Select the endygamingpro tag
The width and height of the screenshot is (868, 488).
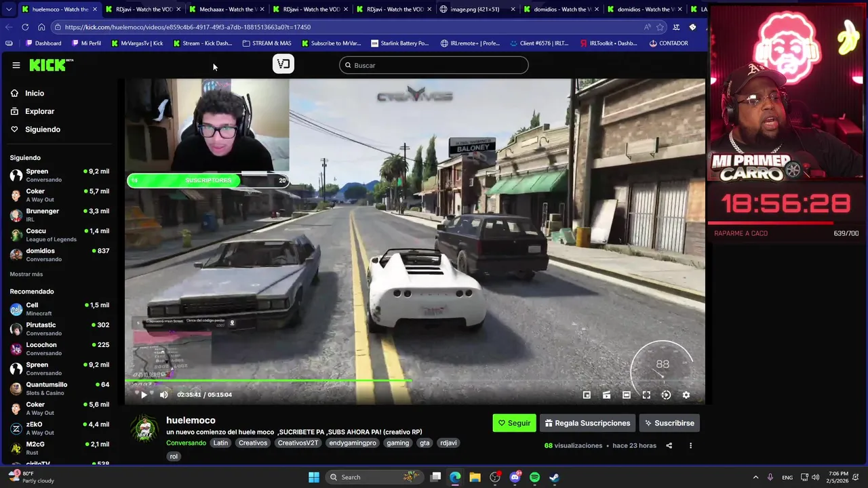point(353,443)
